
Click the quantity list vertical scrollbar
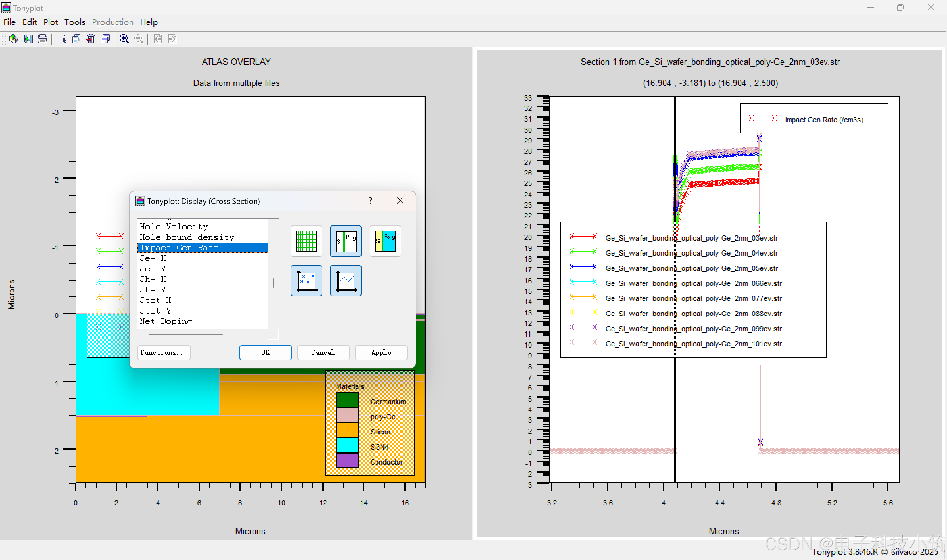coord(273,283)
